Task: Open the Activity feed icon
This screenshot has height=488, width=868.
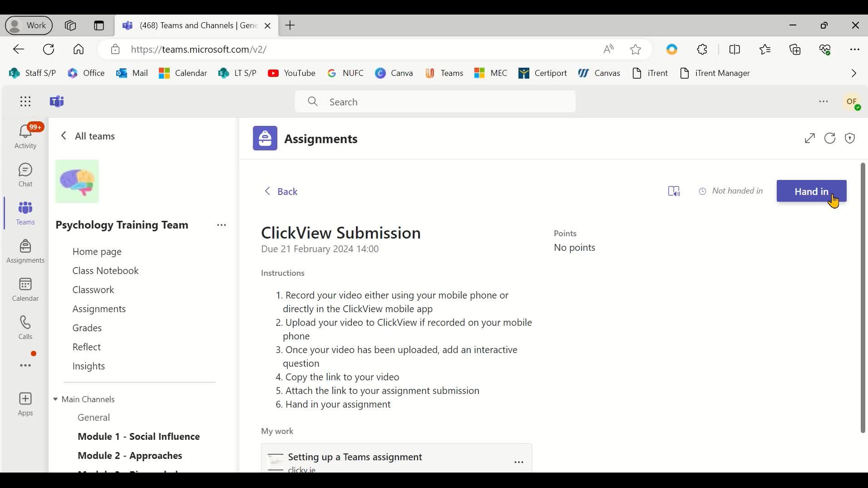Action: 25,135
